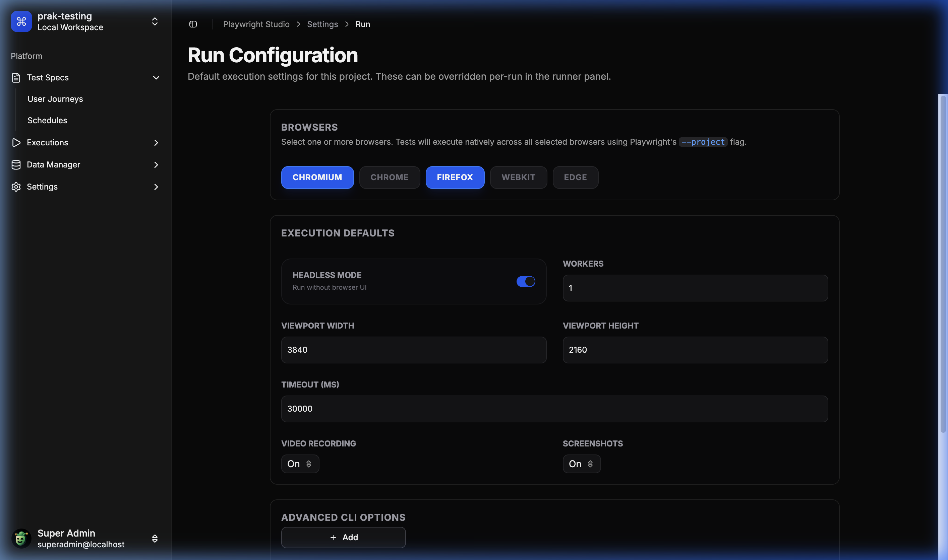948x560 pixels.
Task: Go to Playwright Studio breadcrumb
Action: (256, 24)
